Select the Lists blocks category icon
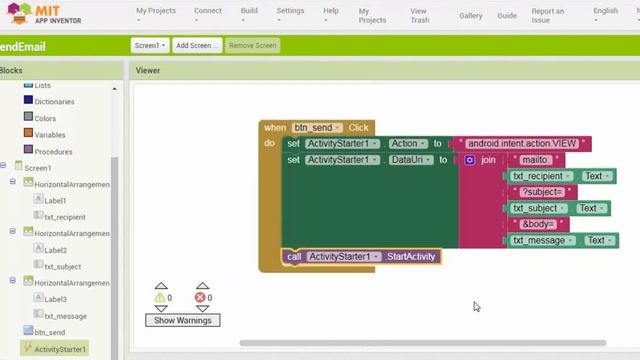This screenshot has height=360, width=640. (x=28, y=85)
